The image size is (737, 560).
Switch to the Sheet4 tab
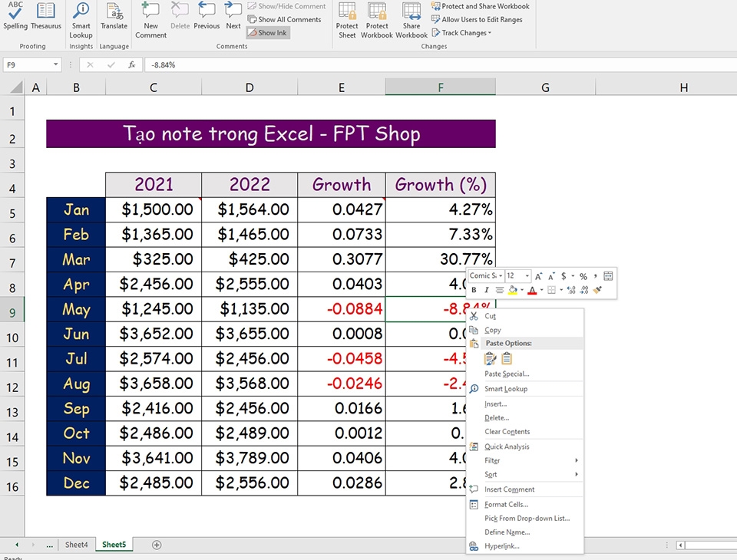point(76,545)
